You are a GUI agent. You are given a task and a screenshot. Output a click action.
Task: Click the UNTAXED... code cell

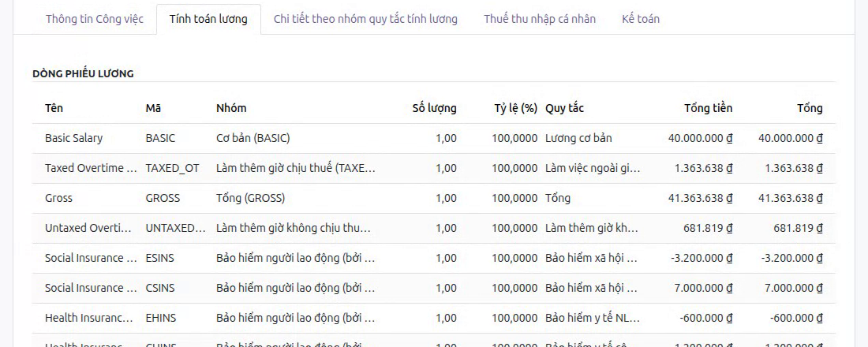click(x=175, y=228)
